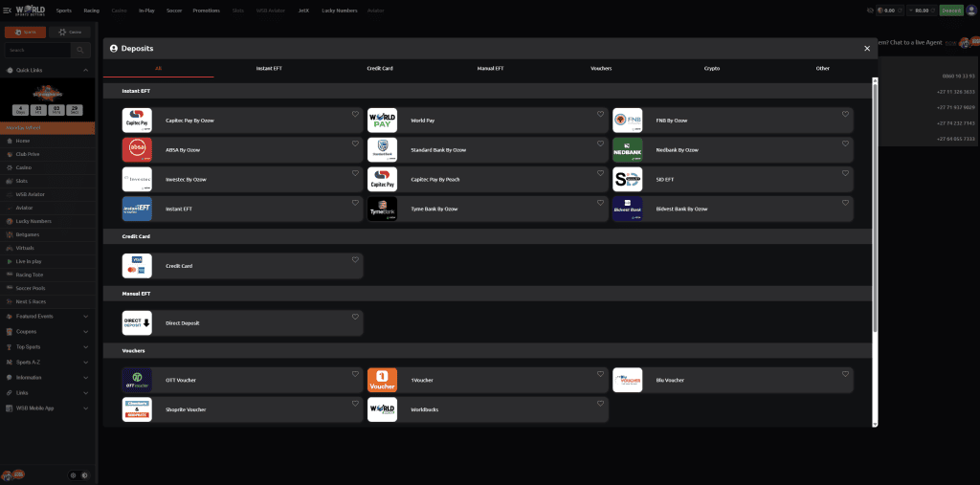
Task: Focus the sidebar Search input field
Action: point(37,50)
